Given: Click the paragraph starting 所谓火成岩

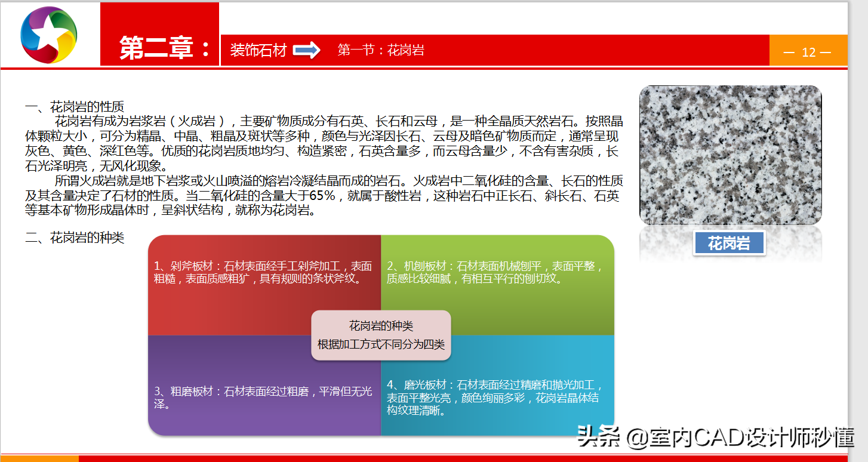Looking at the screenshot, I should [x=324, y=196].
